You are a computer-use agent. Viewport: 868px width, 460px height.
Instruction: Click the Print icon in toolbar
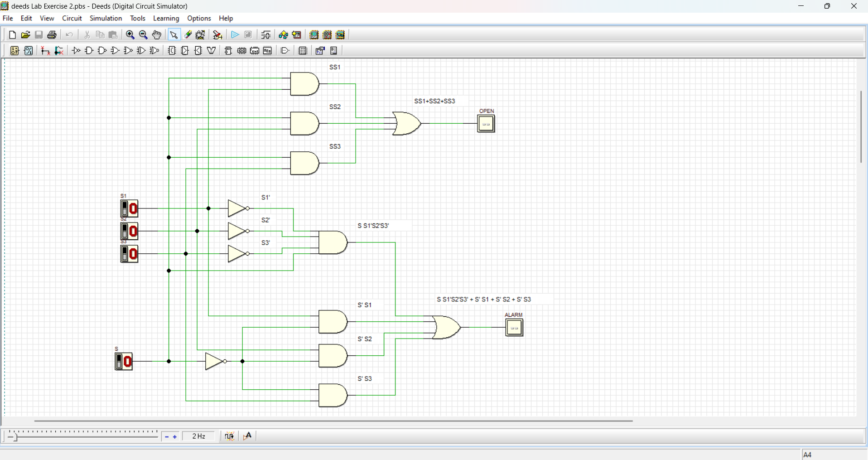(x=52, y=35)
